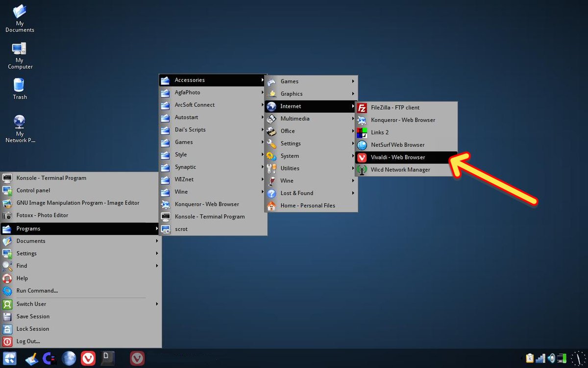
Task: Click the Klipper clipboard tray icon
Action: coord(530,359)
